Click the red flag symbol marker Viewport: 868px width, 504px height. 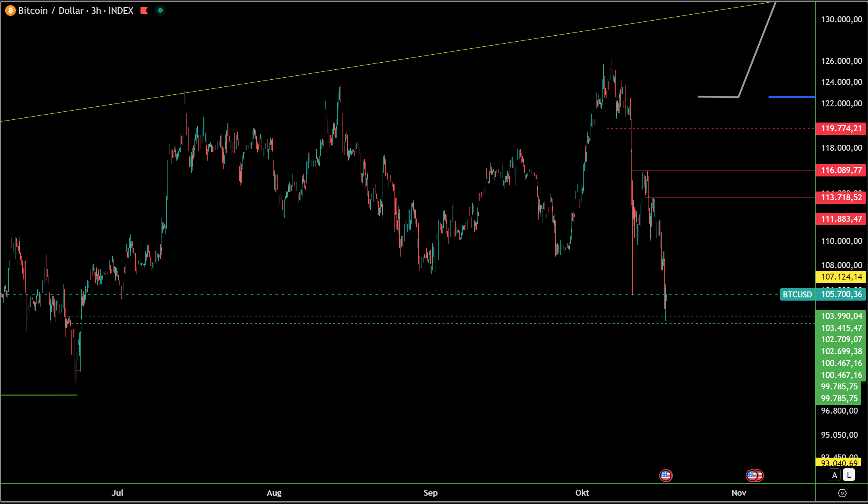(x=144, y=11)
